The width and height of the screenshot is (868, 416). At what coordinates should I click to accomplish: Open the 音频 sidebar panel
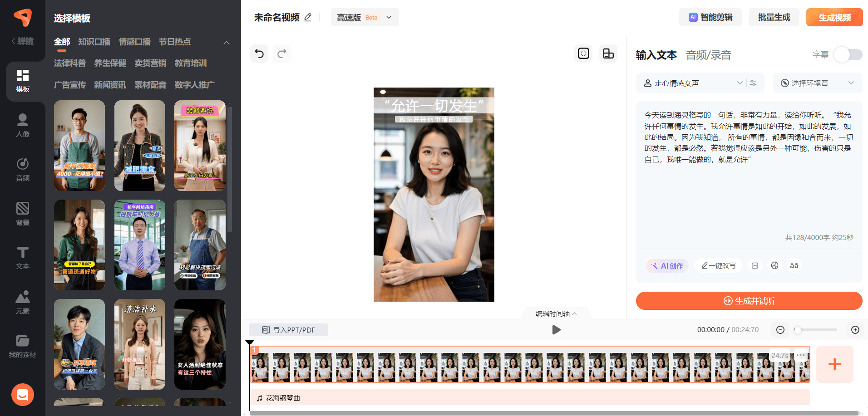coord(23,170)
